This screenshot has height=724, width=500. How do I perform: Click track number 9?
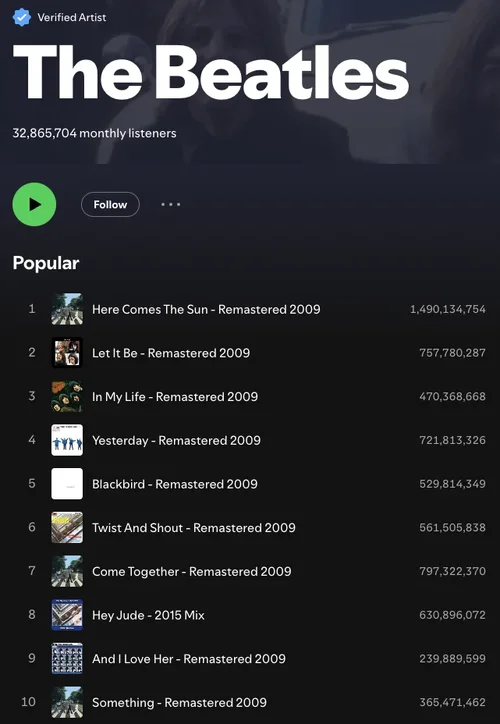(32, 658)
